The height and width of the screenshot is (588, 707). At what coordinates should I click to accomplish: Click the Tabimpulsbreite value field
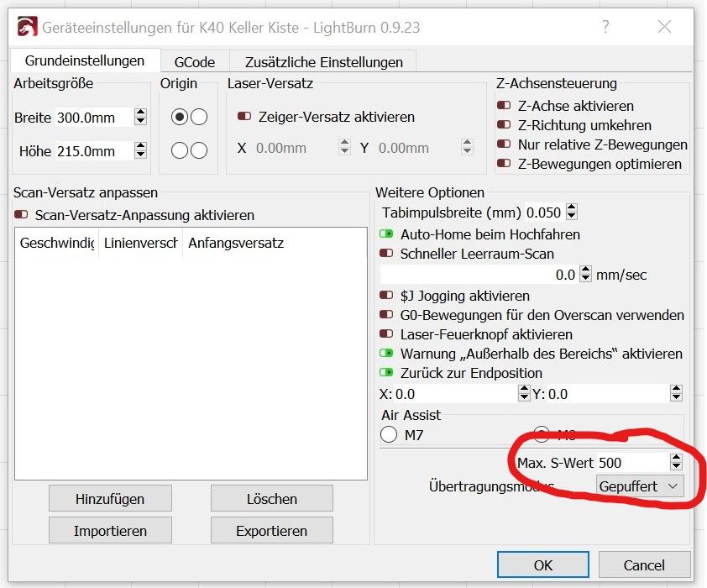(x=544, y=213)
